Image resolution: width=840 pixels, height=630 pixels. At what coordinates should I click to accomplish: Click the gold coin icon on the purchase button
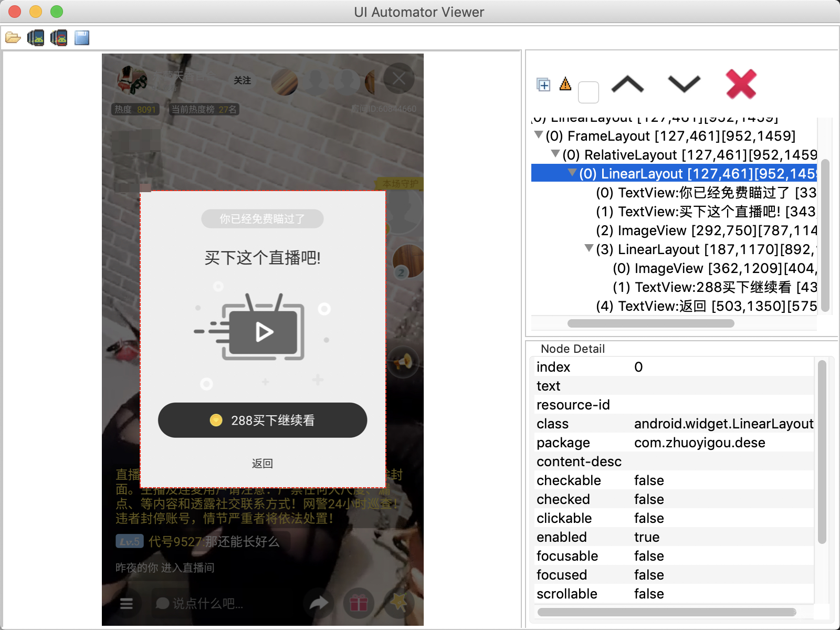[216, 420]
